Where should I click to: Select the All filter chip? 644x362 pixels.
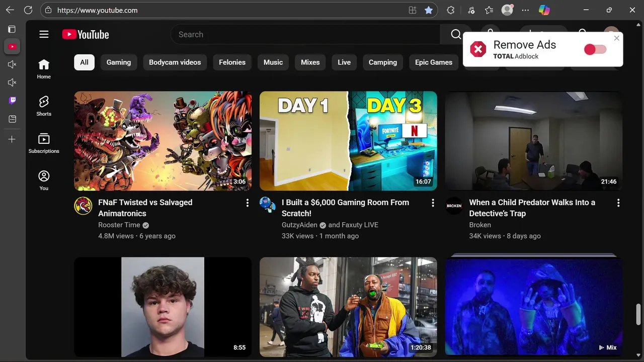tap(84, 62)
